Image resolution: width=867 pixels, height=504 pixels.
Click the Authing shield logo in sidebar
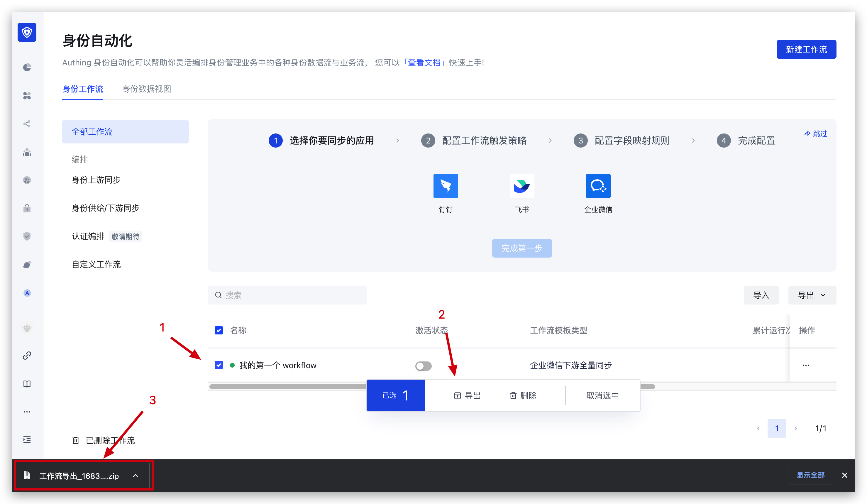[27, 32]
